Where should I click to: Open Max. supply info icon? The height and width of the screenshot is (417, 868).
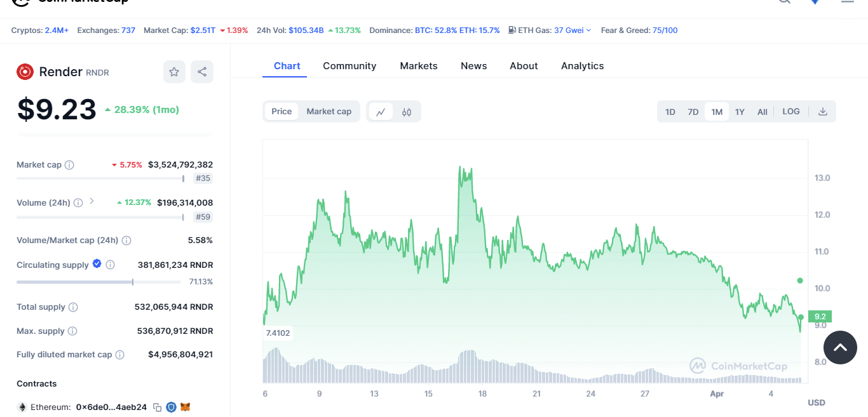(72, 331)
